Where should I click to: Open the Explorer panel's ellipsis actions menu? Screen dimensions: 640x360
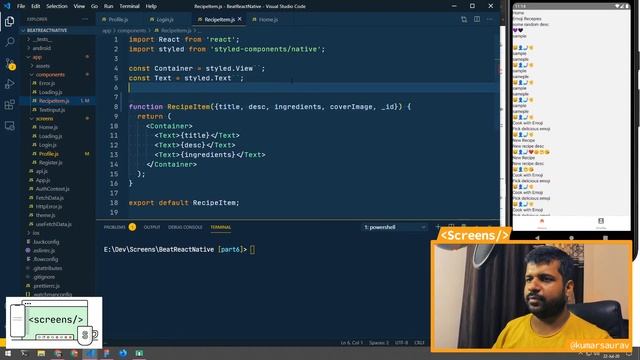point(85,19)
